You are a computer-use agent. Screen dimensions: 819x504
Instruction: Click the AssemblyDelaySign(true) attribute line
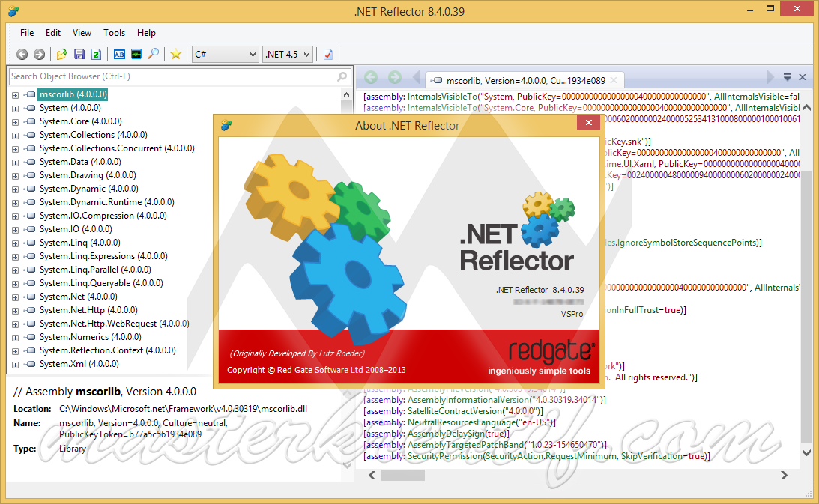[x=436, y=434]
